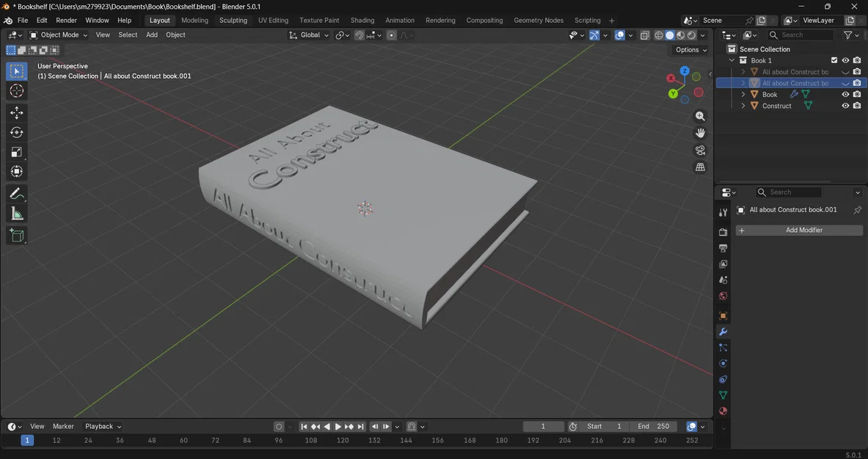The image size is (868, 459).
Task: Select the Modifier properties wrench icon
Action: tap(723, 331)
